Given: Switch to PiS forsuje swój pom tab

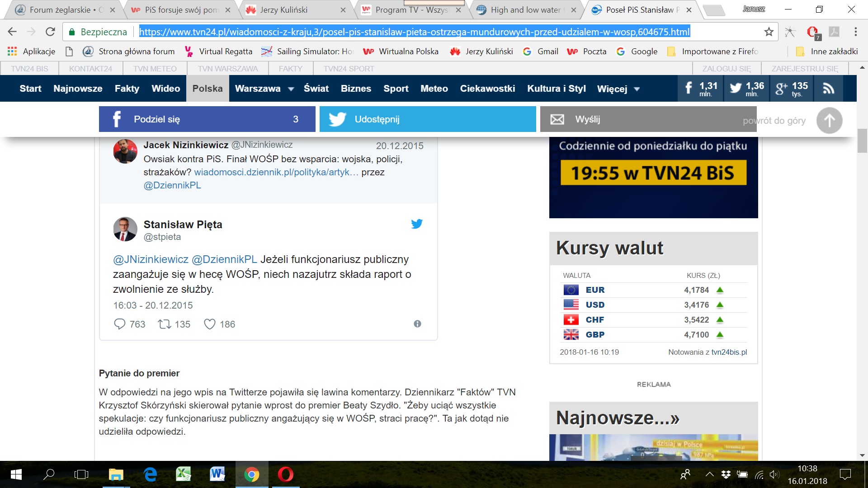Looking at the screenshot, I should point(182,9).
